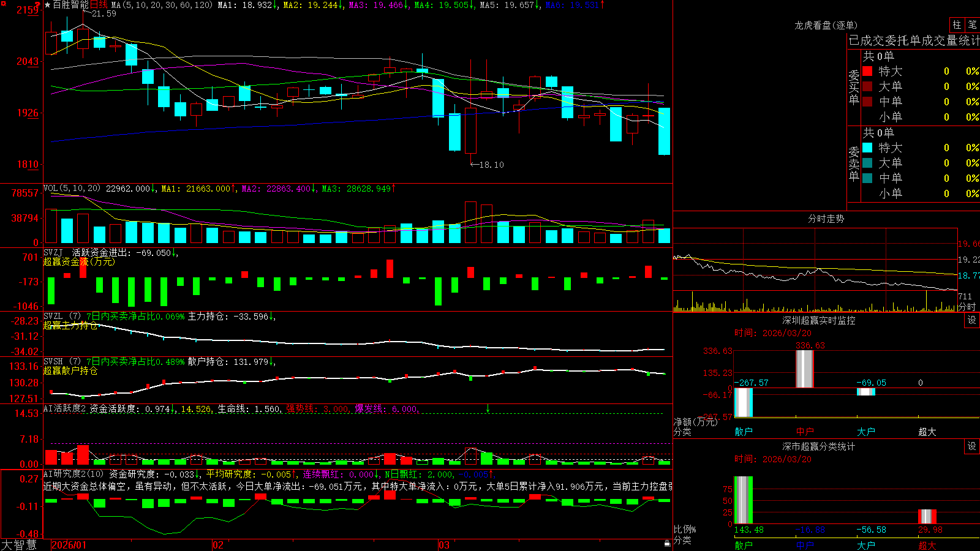This screenshot has width=980, height=551.
Task: Select the red 特大 buy-order swatch
Action: 867,71
